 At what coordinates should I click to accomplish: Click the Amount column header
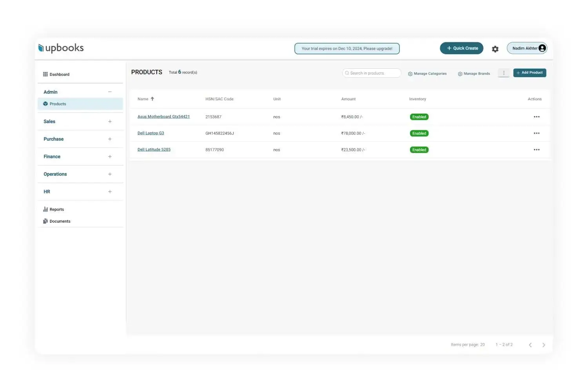coord(348,99)
